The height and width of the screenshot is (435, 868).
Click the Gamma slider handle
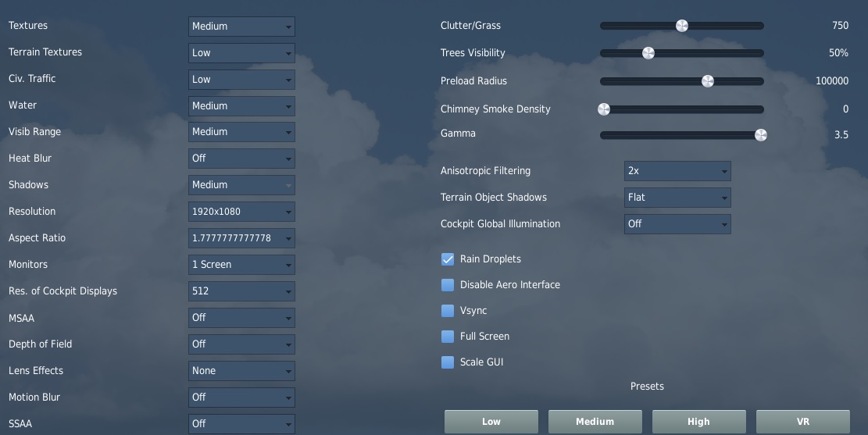[x=761, y=135]
